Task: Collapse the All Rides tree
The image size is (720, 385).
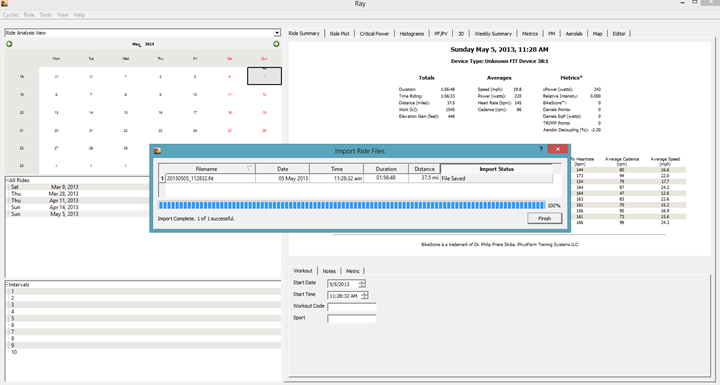Action: [x=7, y=181]
